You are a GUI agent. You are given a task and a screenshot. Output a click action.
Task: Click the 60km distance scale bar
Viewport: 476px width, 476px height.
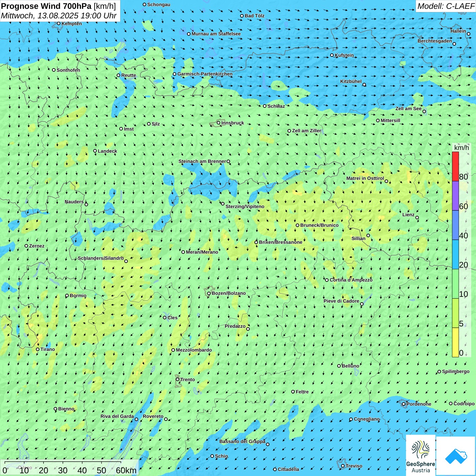(63, 462)
